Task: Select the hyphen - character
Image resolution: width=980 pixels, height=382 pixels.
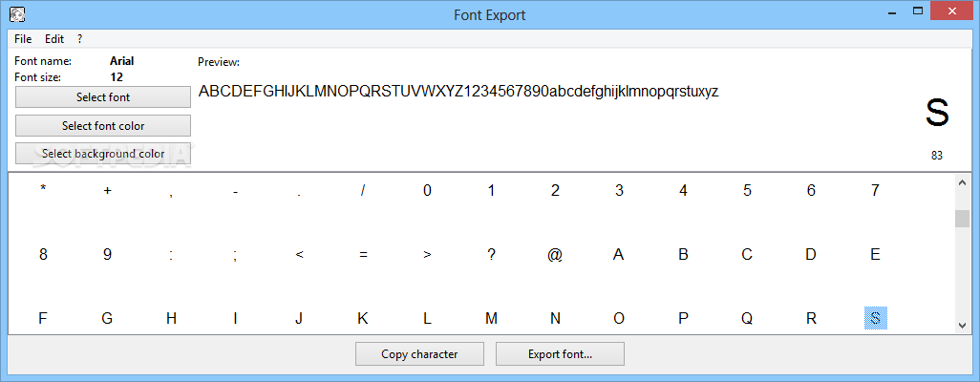Action: pos(235,192)
